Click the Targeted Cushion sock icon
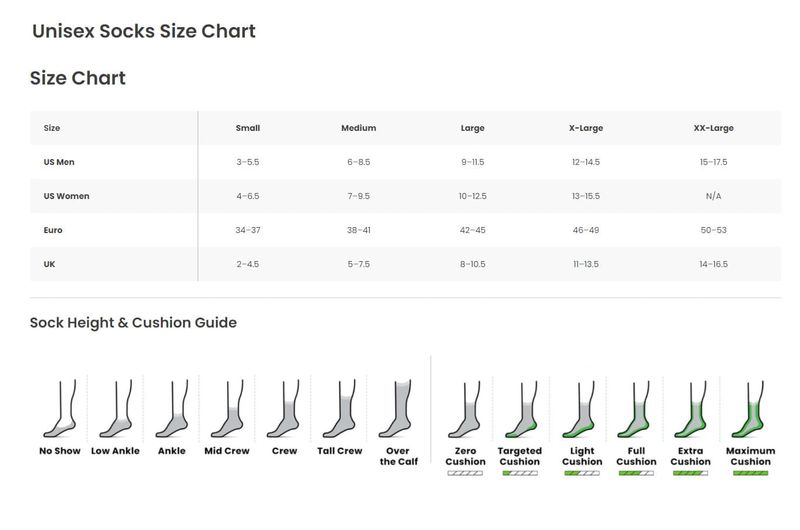The width and height of the screenshot is (800, 530). [x=519, y=410]
